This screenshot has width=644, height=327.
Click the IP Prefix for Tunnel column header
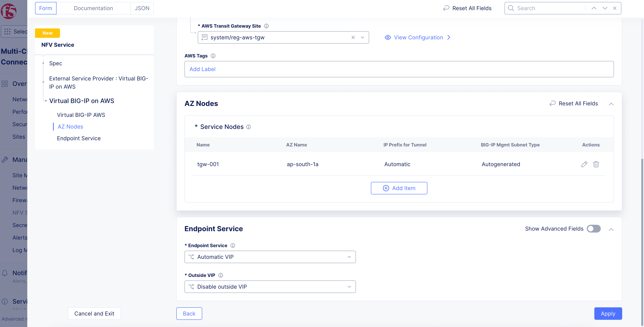405,145
